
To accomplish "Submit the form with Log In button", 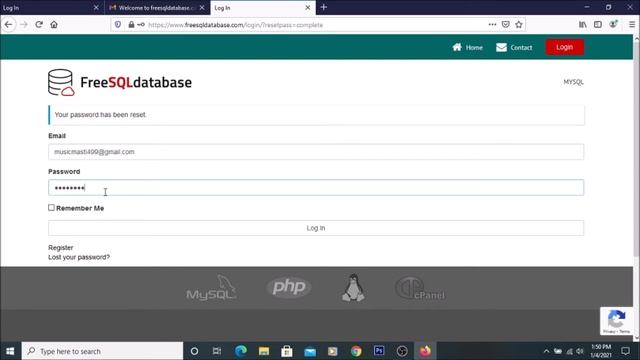I will click(x=316, y=228).
